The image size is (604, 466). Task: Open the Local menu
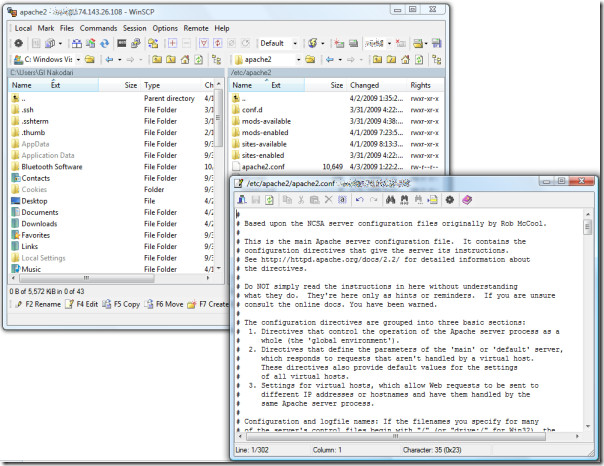[23, 28]
